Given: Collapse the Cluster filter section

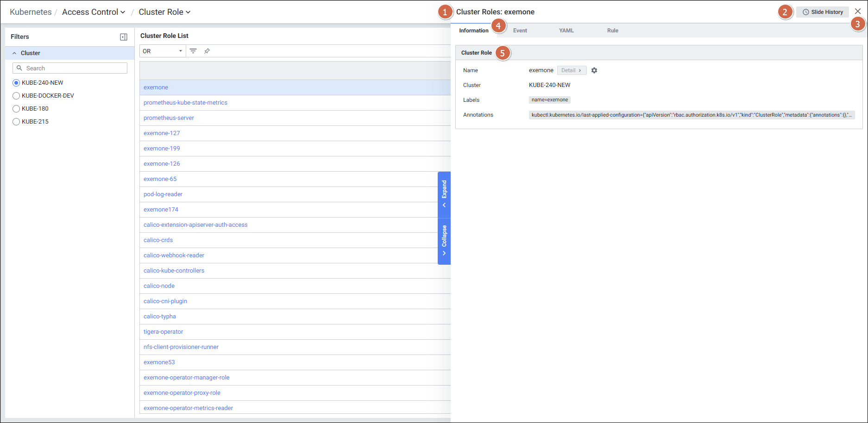Looking at the screenshot, I should 14,53.
